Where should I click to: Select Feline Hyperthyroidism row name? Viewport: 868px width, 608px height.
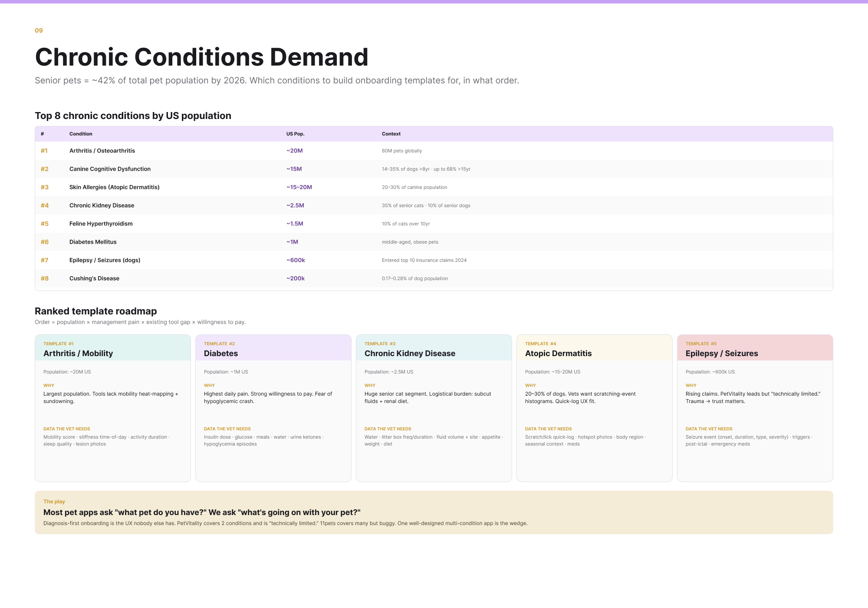[x=101, y=224]
